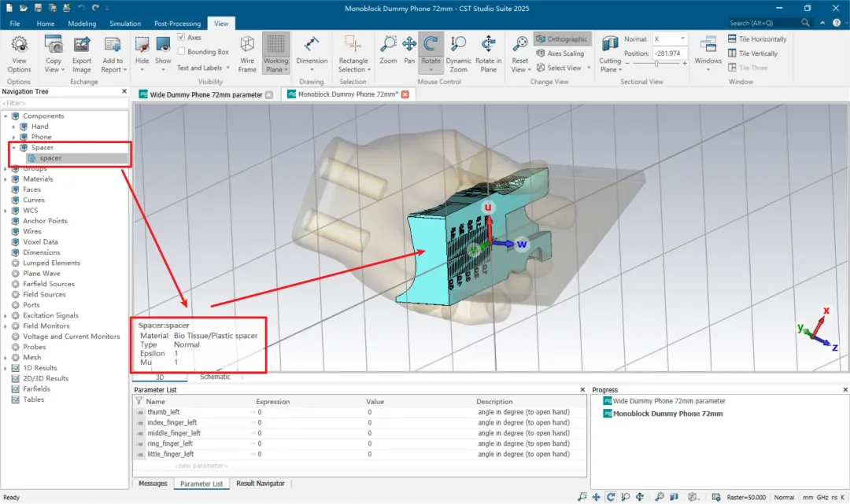Select Monoblock Dummy Phone 72mm in Progress

[667, 414]
